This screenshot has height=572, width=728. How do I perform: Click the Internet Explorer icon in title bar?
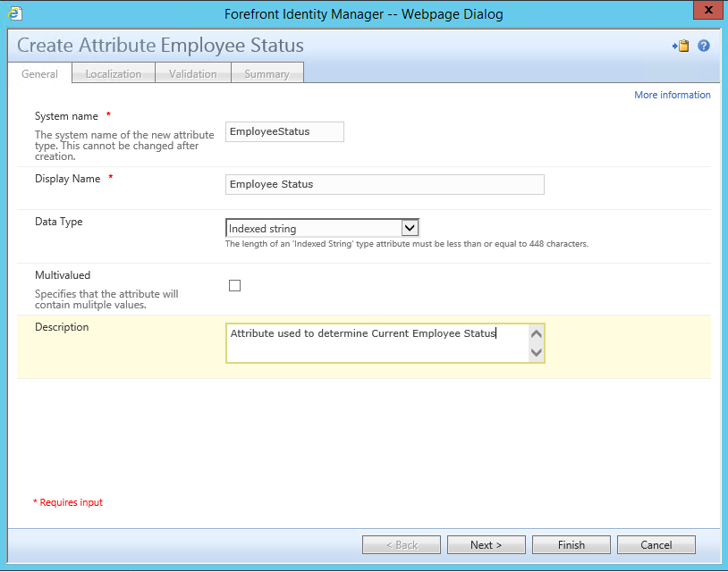click(x=15, y=13)
